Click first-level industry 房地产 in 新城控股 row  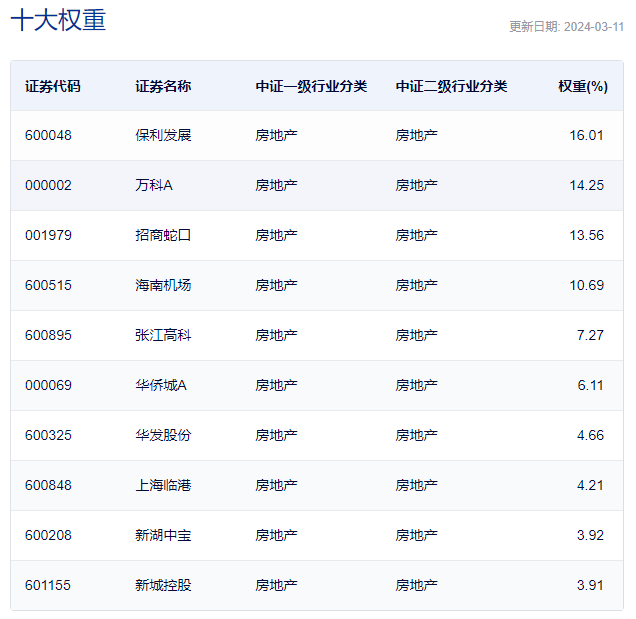click(x=276, y=585)
